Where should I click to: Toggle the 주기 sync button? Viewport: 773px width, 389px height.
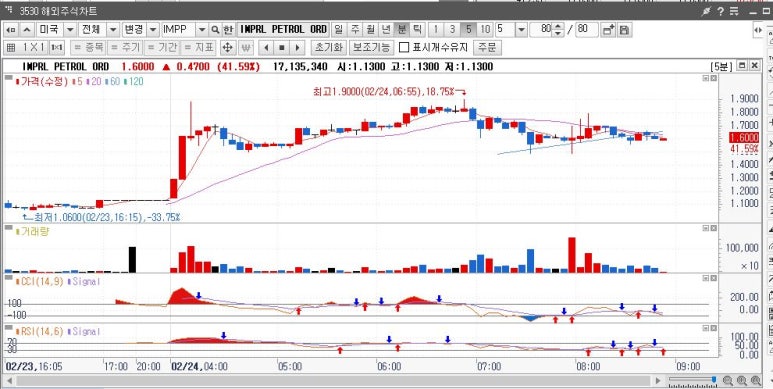pos(125,48)
